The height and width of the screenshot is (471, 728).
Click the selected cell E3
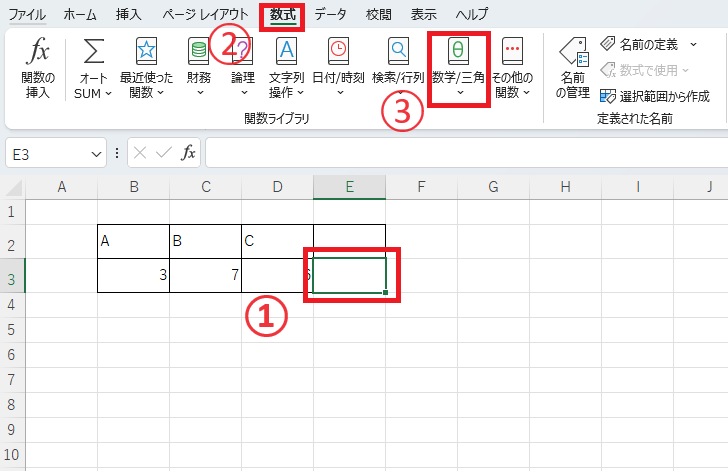click(x=350, y=275)
